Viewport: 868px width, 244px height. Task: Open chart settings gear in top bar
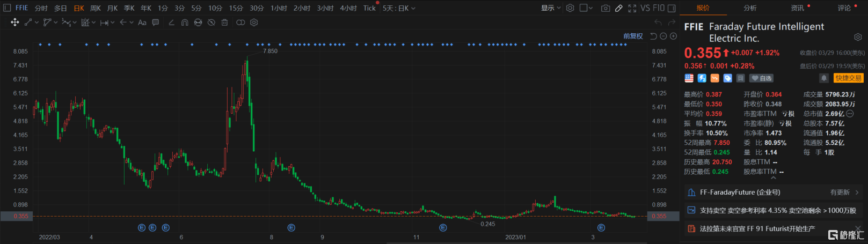[570, 8]
